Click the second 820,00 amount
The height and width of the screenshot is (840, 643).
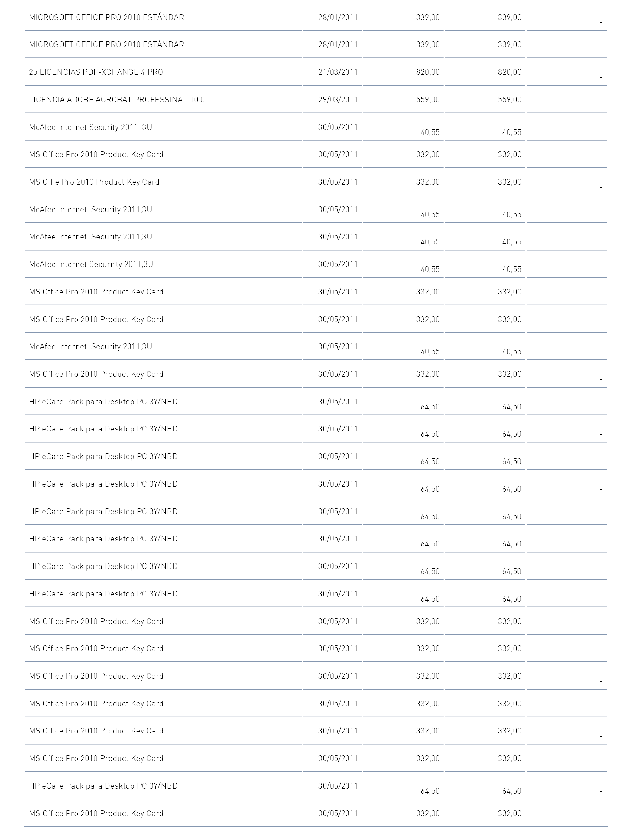click(x=509, y=72)
